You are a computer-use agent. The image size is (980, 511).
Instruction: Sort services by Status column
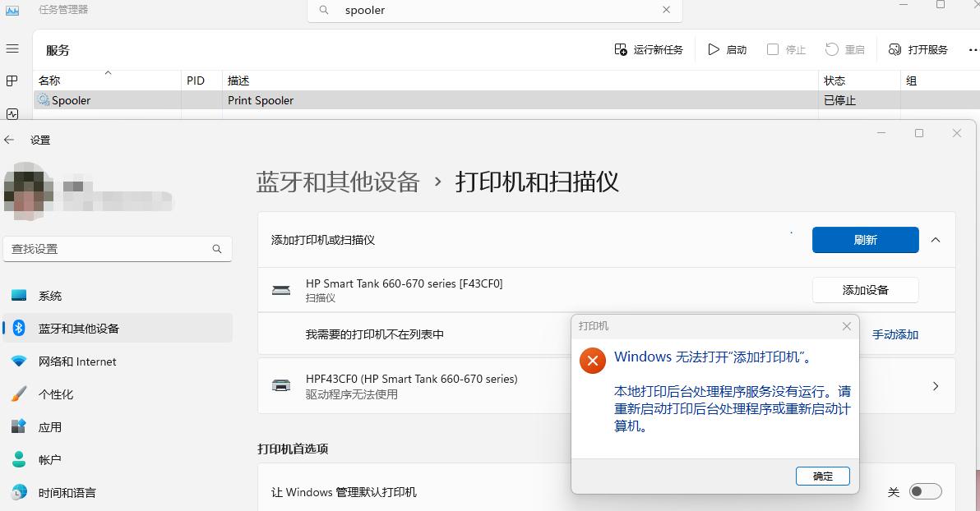(x=859, y=81)
